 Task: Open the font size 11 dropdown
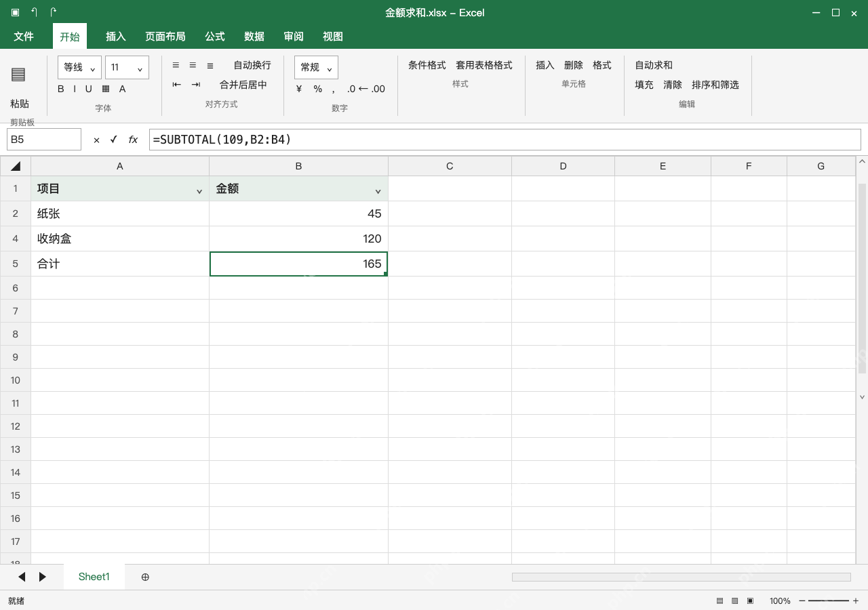pos(127,68)
